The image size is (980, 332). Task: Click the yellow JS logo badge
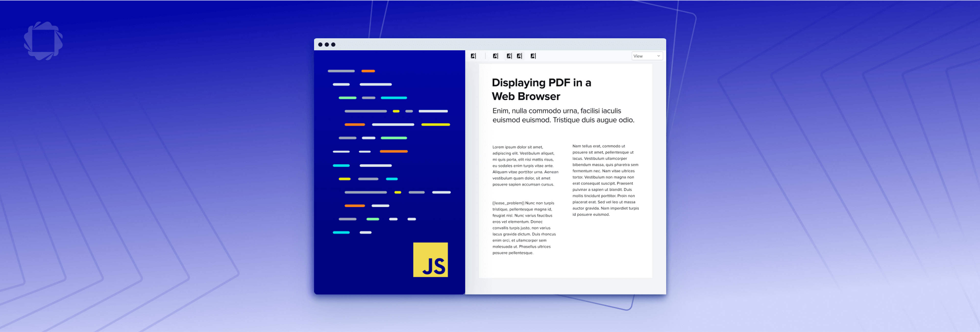[430, 259]
